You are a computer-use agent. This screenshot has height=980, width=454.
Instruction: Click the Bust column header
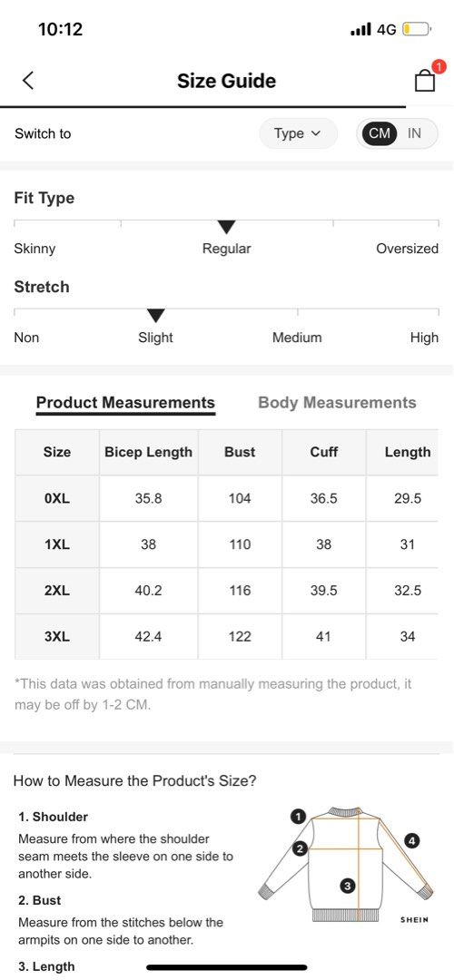tap(240, 452)
